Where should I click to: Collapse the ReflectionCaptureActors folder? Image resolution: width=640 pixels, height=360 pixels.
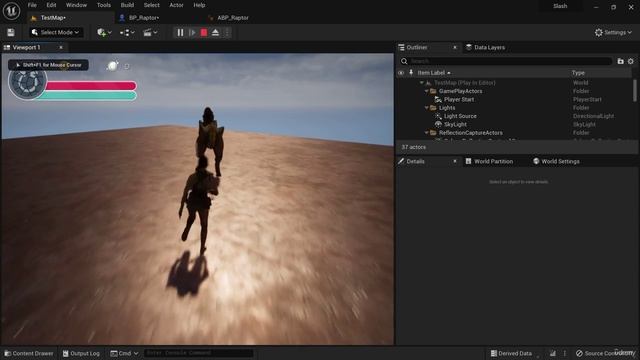[427, 133]
